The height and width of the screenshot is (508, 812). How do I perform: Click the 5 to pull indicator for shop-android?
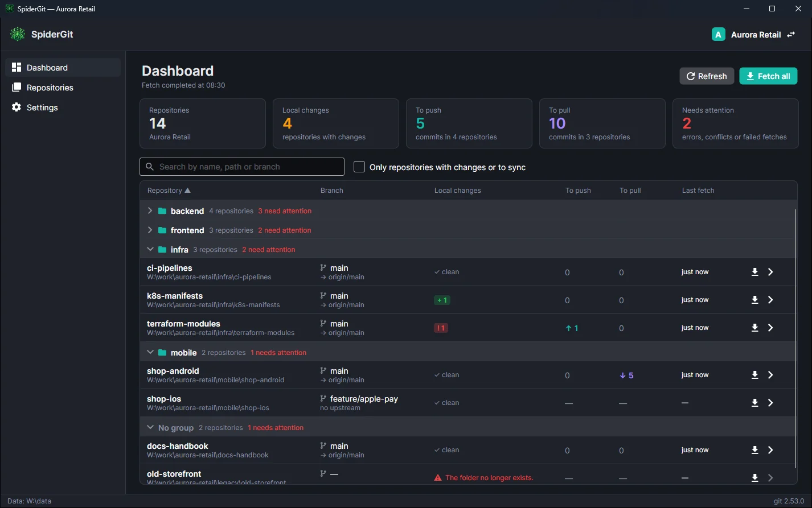[x=626, y=375]
